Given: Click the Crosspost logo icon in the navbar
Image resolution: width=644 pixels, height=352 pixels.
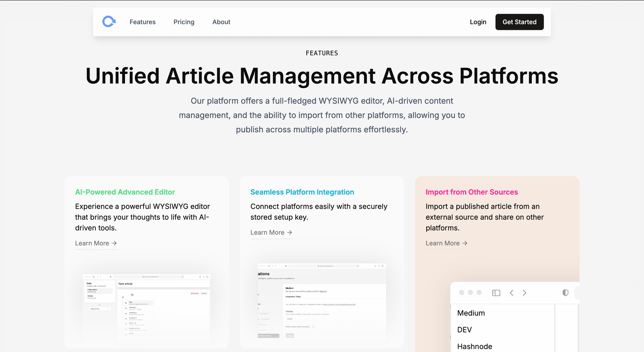Looking at the screenshot, I should point(109,22).
